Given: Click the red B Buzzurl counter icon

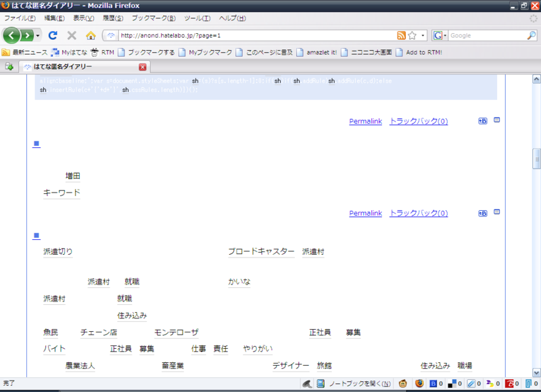Looking at the screenshot, I should 512,383.
